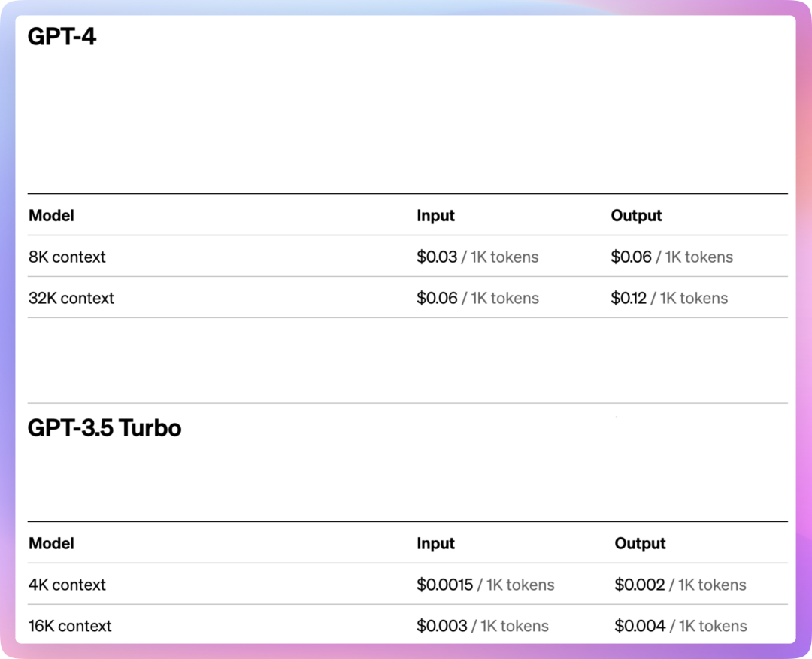Select the 16K context row label
The width and height of the screenshot is (812, 659).
pos(70,627)
